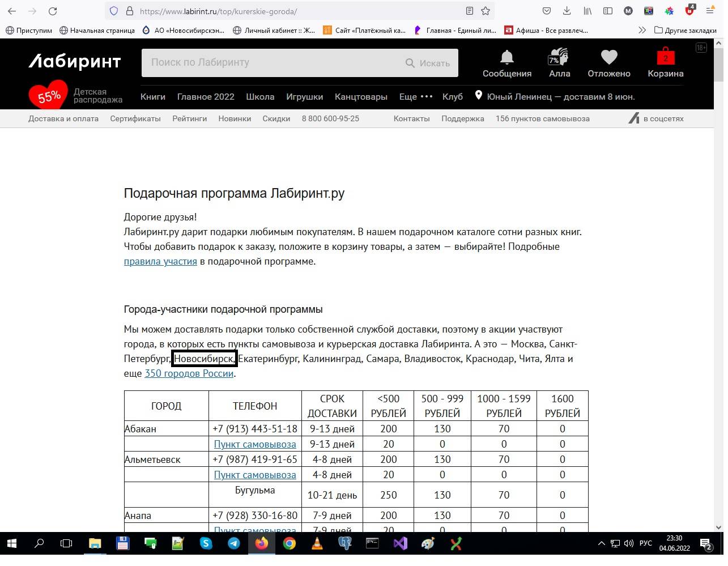This screenshot has height=566, width=728.
Task: Open the правила участия link
Action: pos(160,261)
